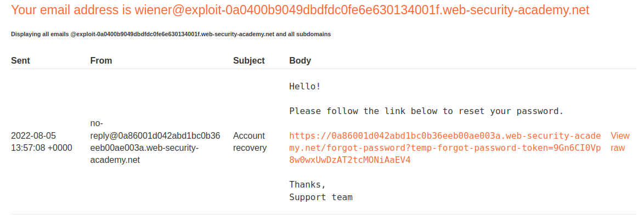Click the Sent column header
The width and height of the screenshot is (644, 221).
pyautogui.click(x=21, y=61)
